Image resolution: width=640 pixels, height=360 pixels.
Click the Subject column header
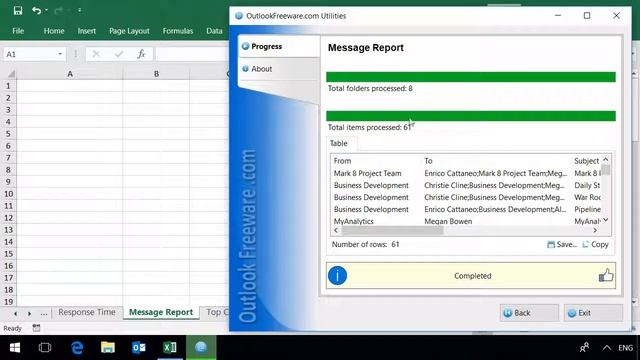pyautogui.click(x=586, y=161)
